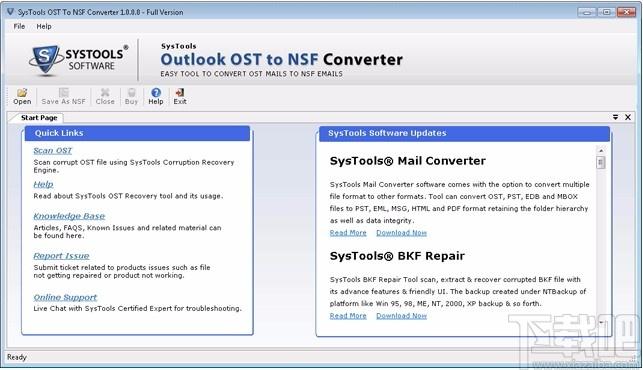
Task: Click the Buy toolbar icon
Action: coord(131,97)
